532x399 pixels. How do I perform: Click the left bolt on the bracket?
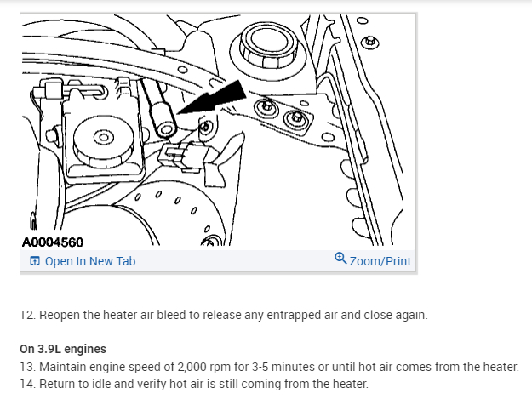click(x=266, y=107)
